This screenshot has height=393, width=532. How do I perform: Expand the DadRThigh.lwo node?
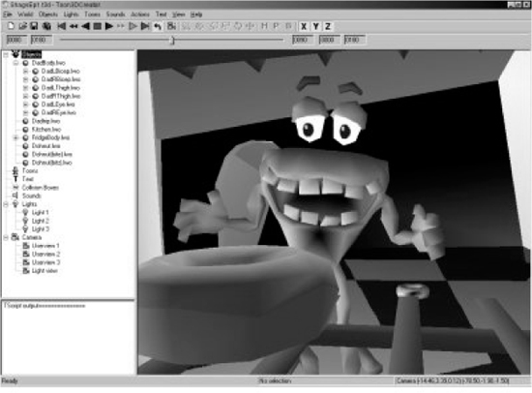(25, 96)
